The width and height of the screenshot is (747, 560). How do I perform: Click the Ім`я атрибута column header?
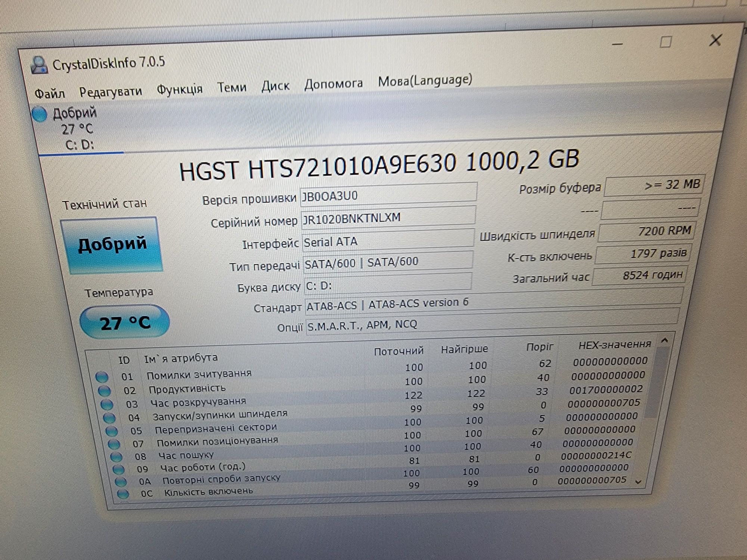(181, 358)
